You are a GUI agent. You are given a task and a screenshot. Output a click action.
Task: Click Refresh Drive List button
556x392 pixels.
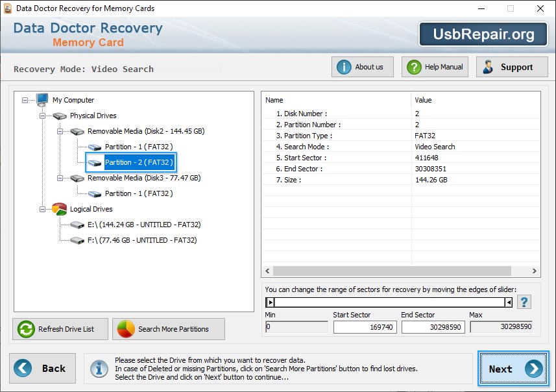(x=60, y=329)
